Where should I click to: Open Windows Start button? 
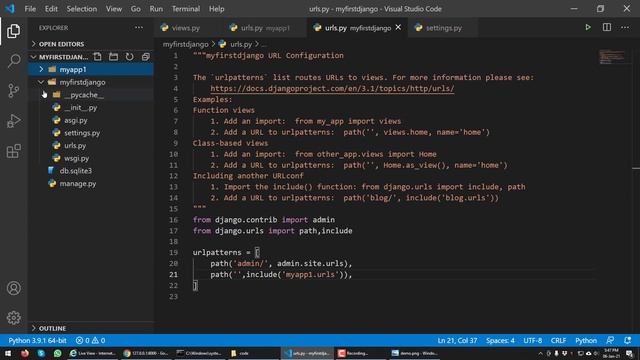tap(8, 353)
